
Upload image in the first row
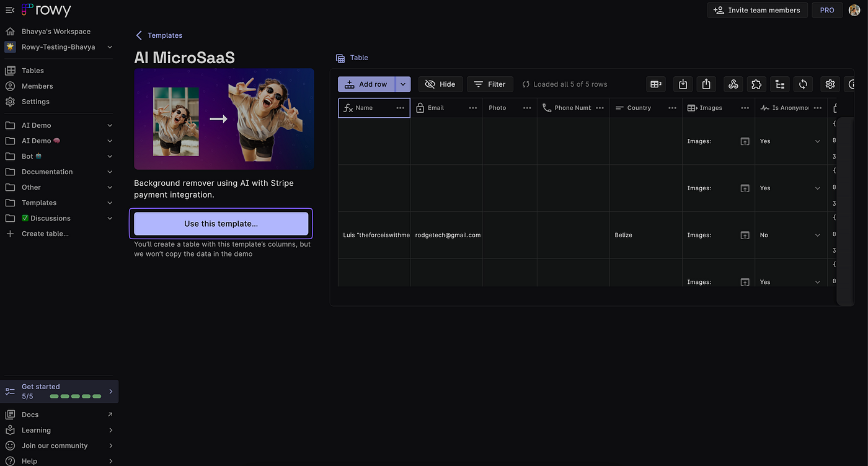(745, 141)
